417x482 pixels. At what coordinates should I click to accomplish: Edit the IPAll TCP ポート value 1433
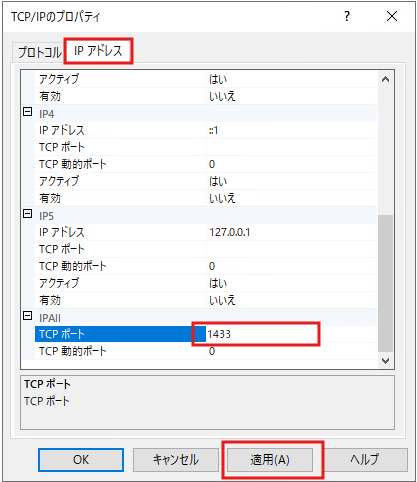pos(292,334)
